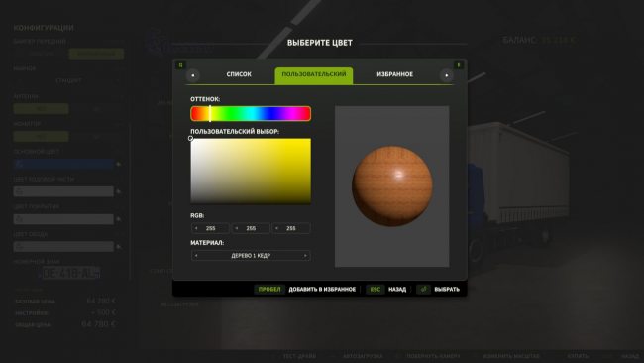Switch to the СПИСОК tab
Image resolution: width=644 pixels, height=363 pixels.
click(x=239, y=74)
